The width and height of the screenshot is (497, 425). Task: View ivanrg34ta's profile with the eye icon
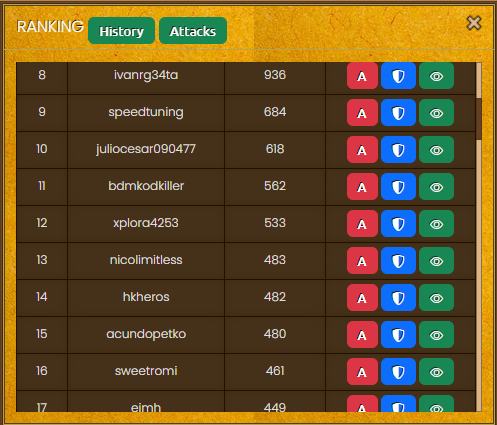pos(436,76)
